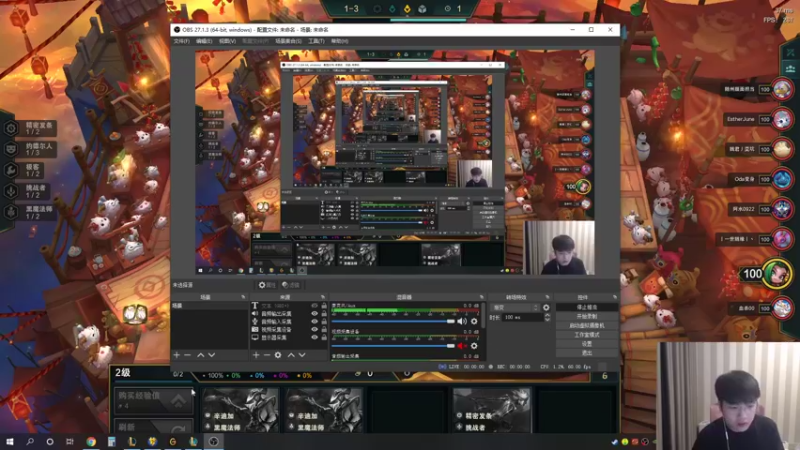Mute the 麦克风/Aux speaker icon

point(462,321)
